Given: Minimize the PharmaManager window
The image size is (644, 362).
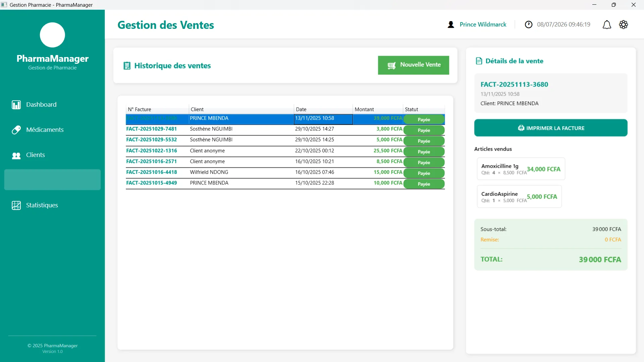Looking at the screenshot, I should pos(594,5).
